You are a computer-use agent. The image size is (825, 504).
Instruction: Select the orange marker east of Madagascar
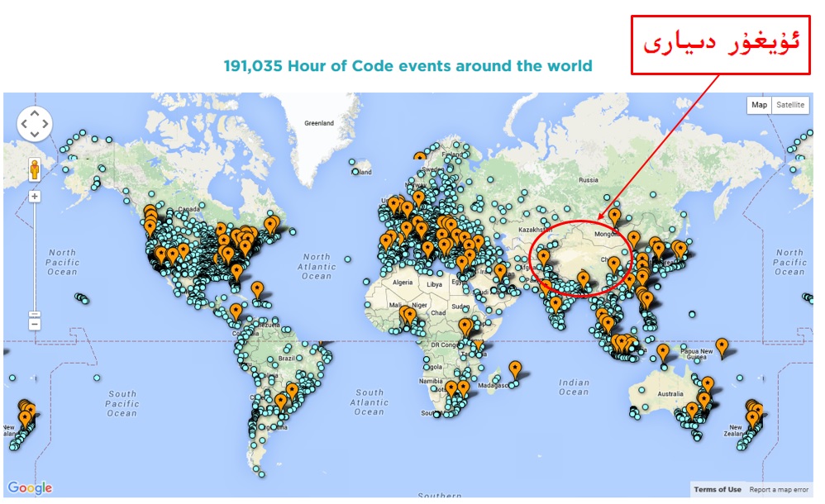515,369
